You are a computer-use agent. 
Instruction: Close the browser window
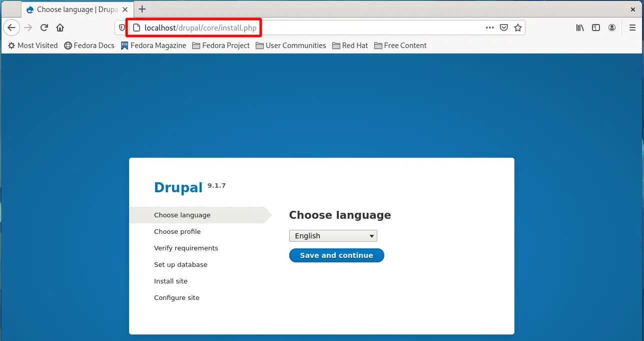(632, 9)
